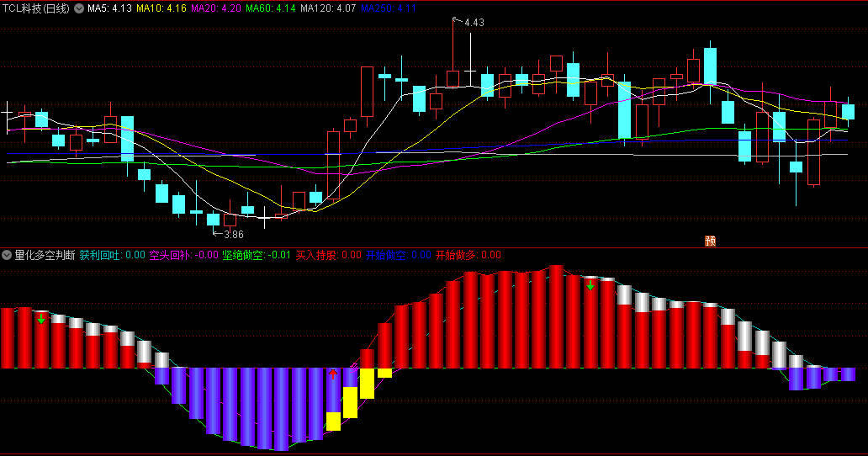Expand the dropdown beside 量化多空判断
868x456 pixels.
pos(7,255)
